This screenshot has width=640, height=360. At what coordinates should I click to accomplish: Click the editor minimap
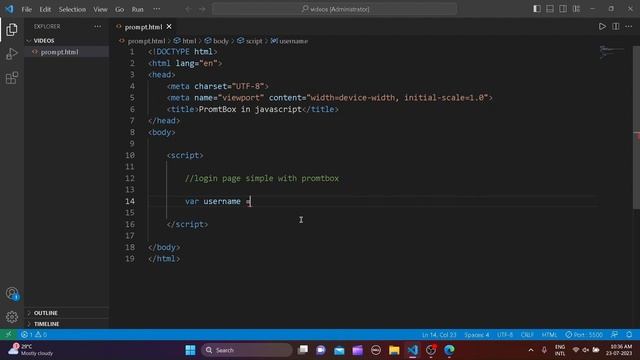[611, 52]
